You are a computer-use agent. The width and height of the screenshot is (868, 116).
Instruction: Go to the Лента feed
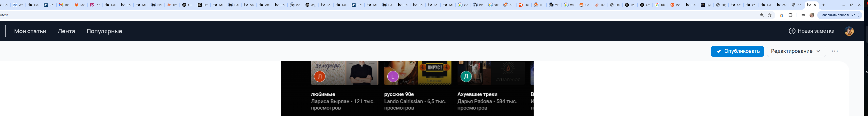pyautogui.click(x=66, y=31)
